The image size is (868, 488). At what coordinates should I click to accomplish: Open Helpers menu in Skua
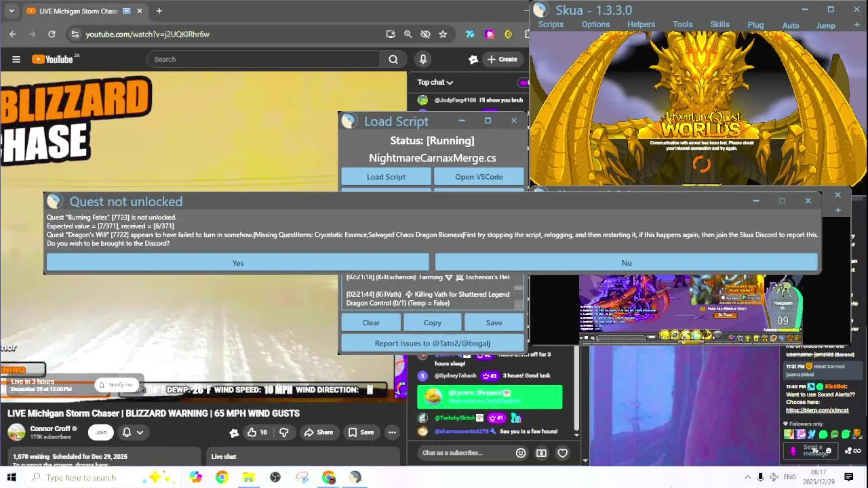pos(641,24)
